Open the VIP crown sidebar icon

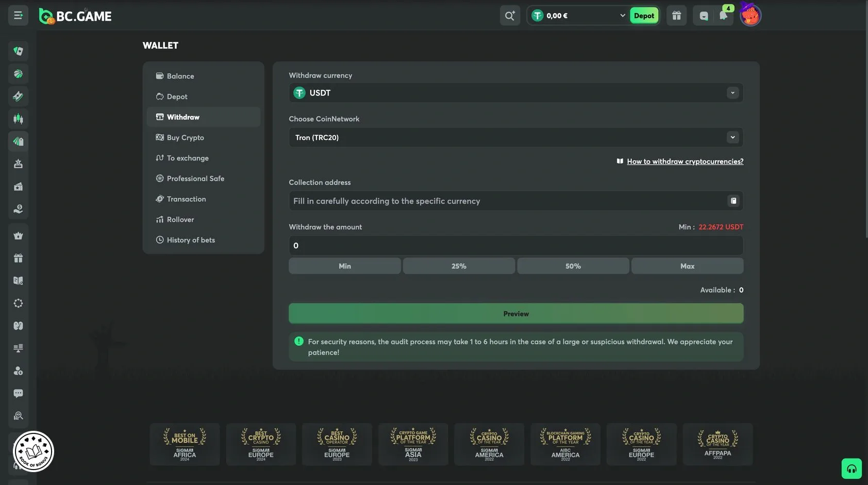[x=18, y=236]
